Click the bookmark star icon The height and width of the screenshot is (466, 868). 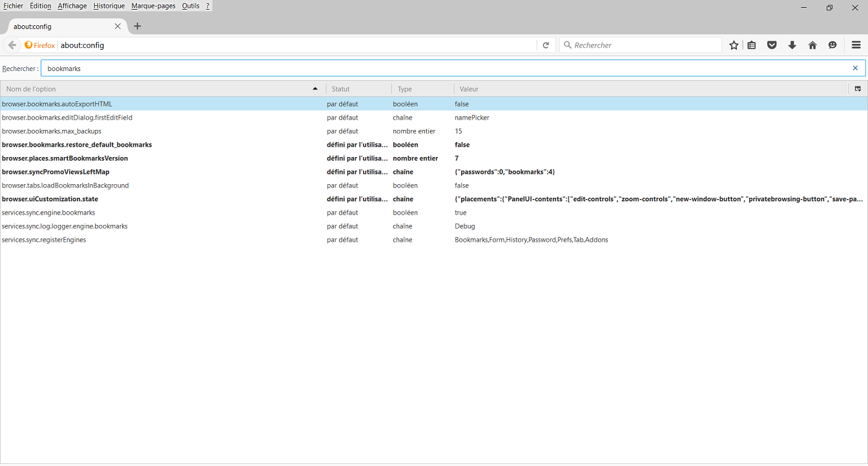[x=734, y=45]
